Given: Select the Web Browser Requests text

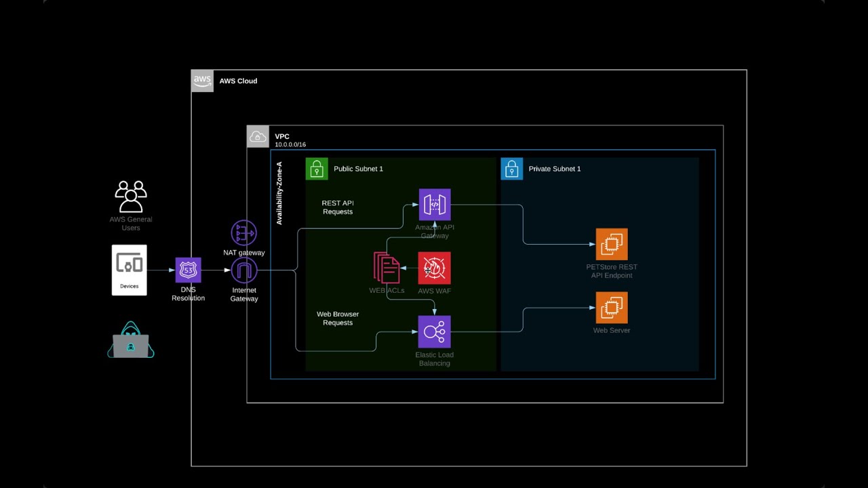Looking at the screenshot, I should 338,319.
